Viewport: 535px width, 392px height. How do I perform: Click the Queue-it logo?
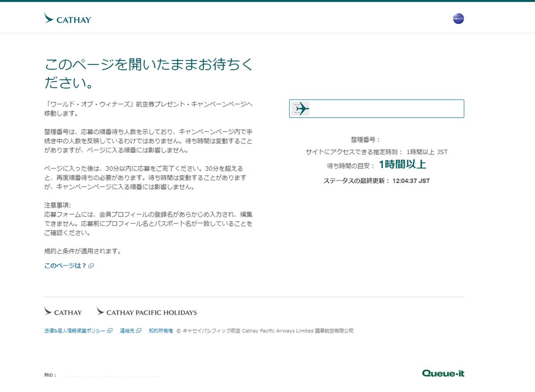tap(443, 373)
